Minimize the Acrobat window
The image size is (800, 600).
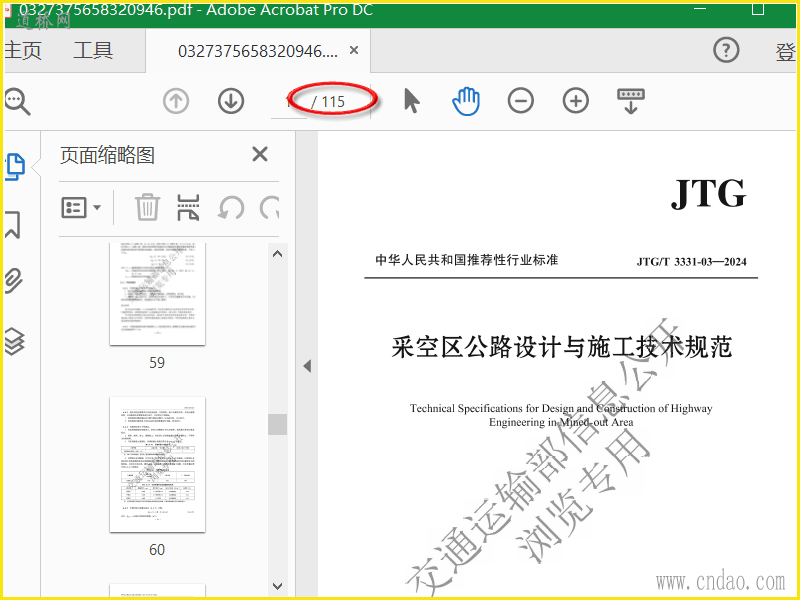701,9
